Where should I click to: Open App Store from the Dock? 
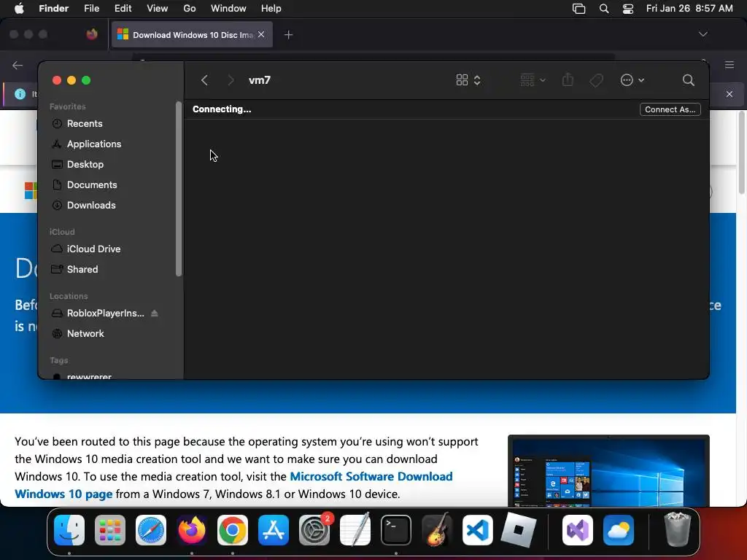(x=274, y=530)
